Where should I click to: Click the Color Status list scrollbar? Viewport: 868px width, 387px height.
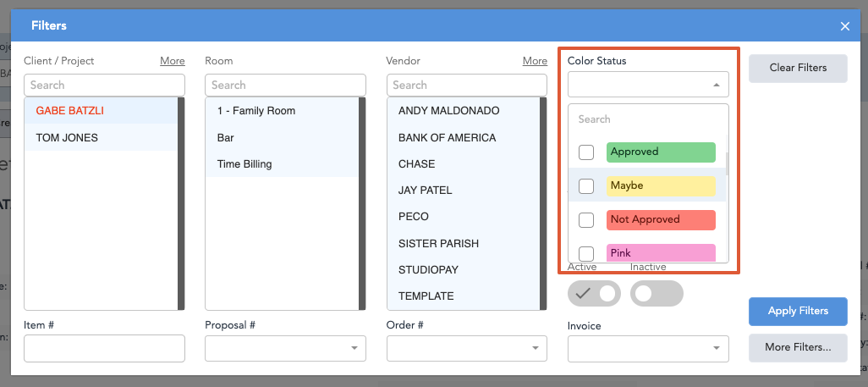727,163
